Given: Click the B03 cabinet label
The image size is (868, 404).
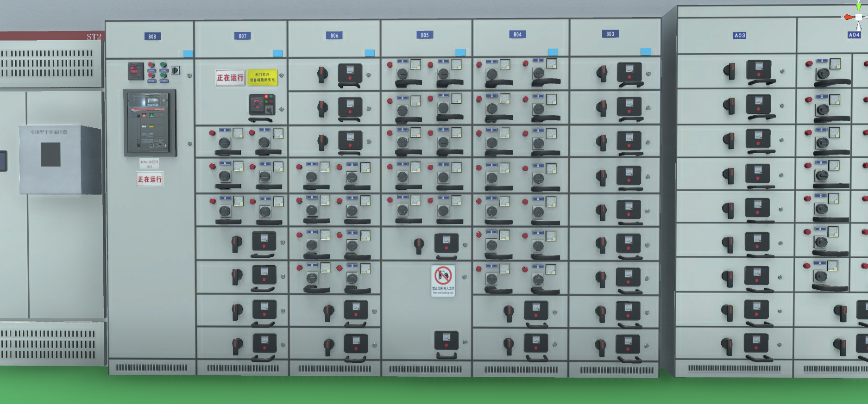Looking at the screenshot, I should click(610, 34).
